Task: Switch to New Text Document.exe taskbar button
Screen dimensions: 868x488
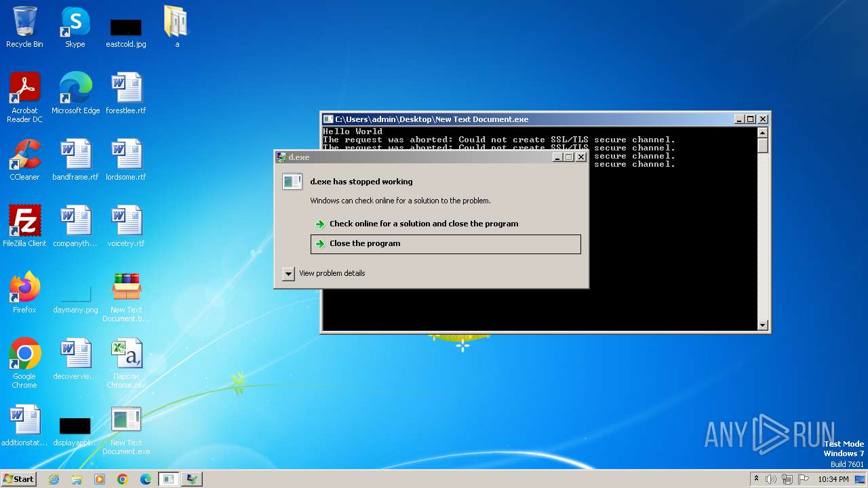Action: [169, 479]
